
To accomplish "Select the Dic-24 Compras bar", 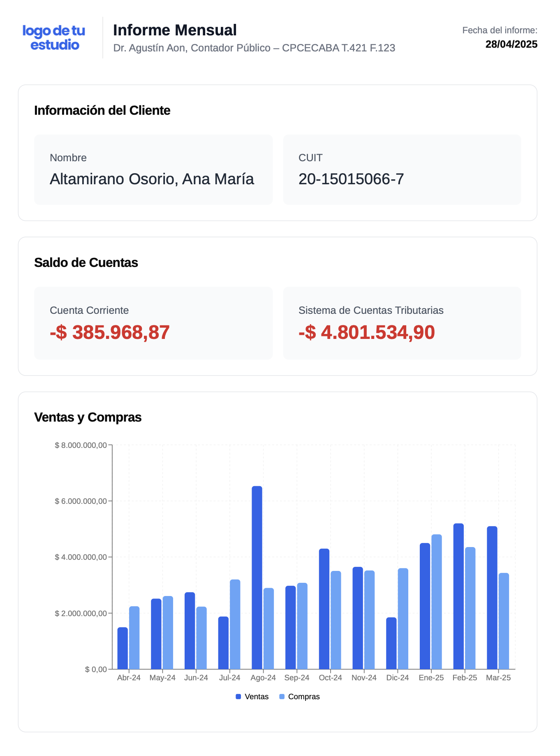I will tap(403, 619).
